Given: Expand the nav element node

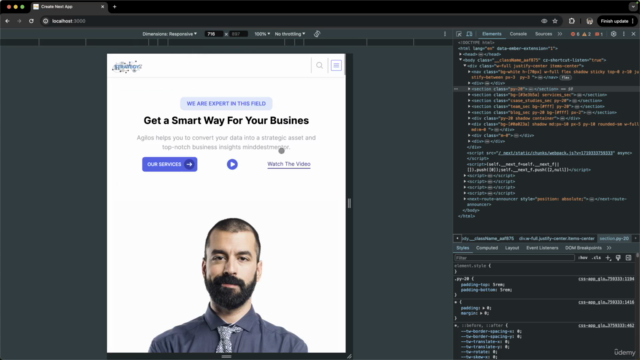Looking at the screenshot, I should 469,72.
